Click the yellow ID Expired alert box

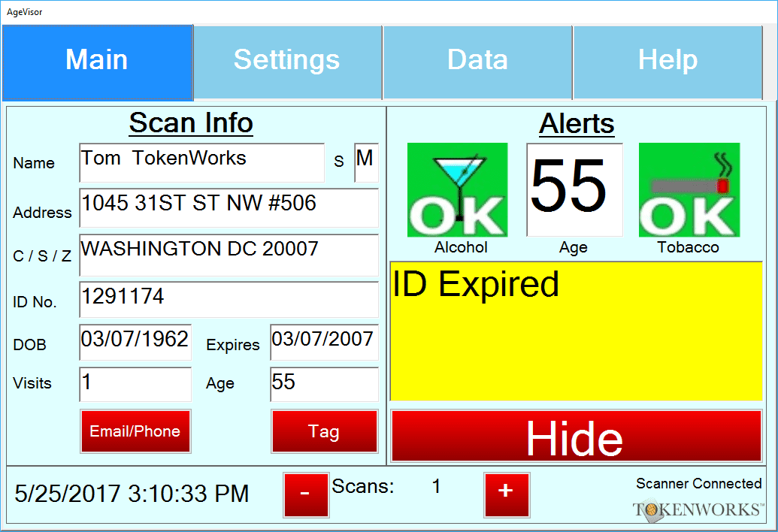576,331
